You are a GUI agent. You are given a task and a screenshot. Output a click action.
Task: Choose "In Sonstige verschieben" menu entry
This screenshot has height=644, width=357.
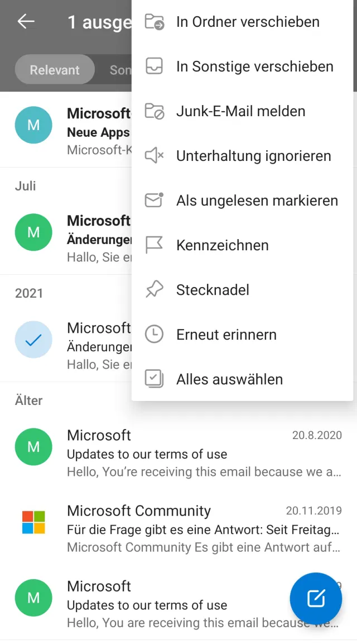tap(254, 66)
